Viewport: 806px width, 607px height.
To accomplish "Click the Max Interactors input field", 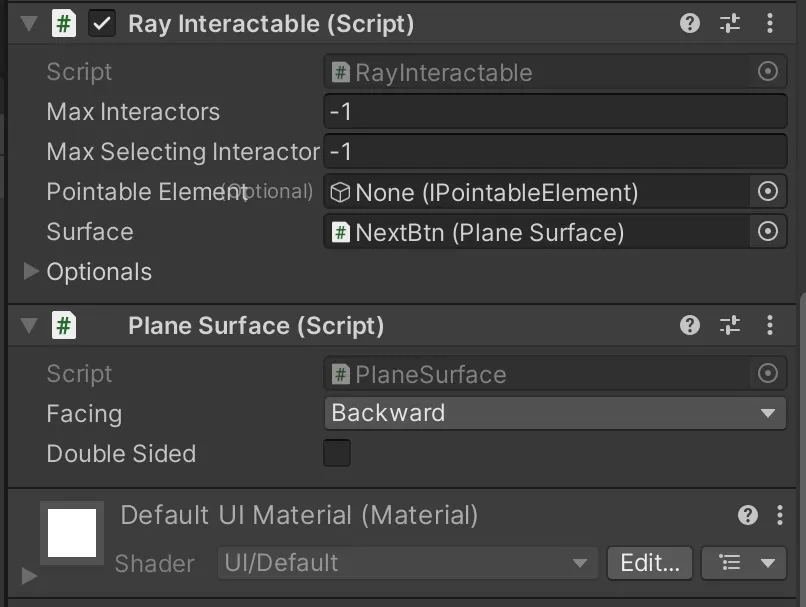I will click(x=555, y=111).
